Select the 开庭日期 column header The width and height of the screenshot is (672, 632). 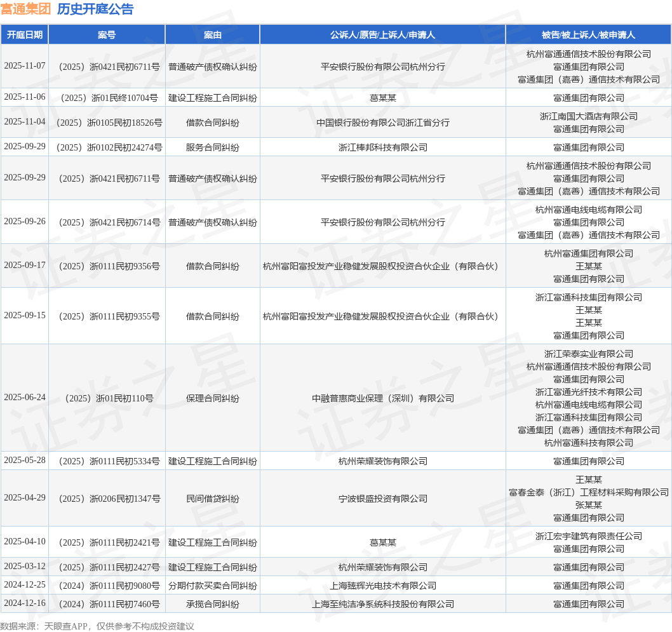click(24, 35)
